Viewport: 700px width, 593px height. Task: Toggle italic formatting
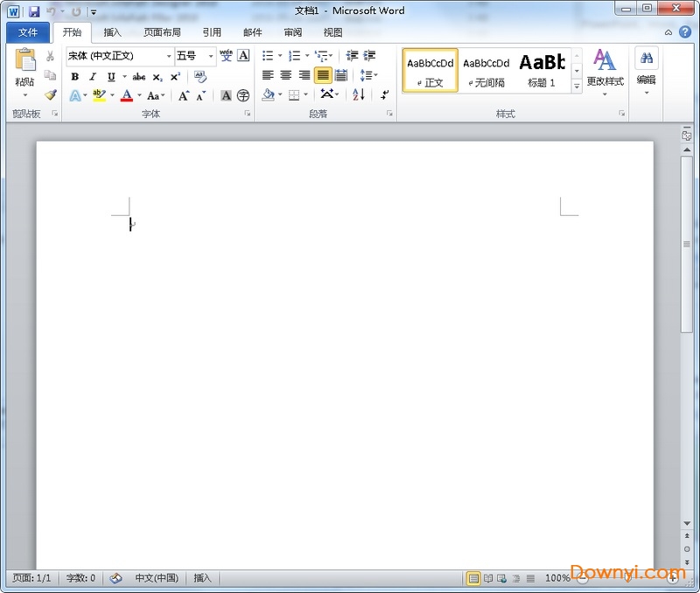click(92, 77)
